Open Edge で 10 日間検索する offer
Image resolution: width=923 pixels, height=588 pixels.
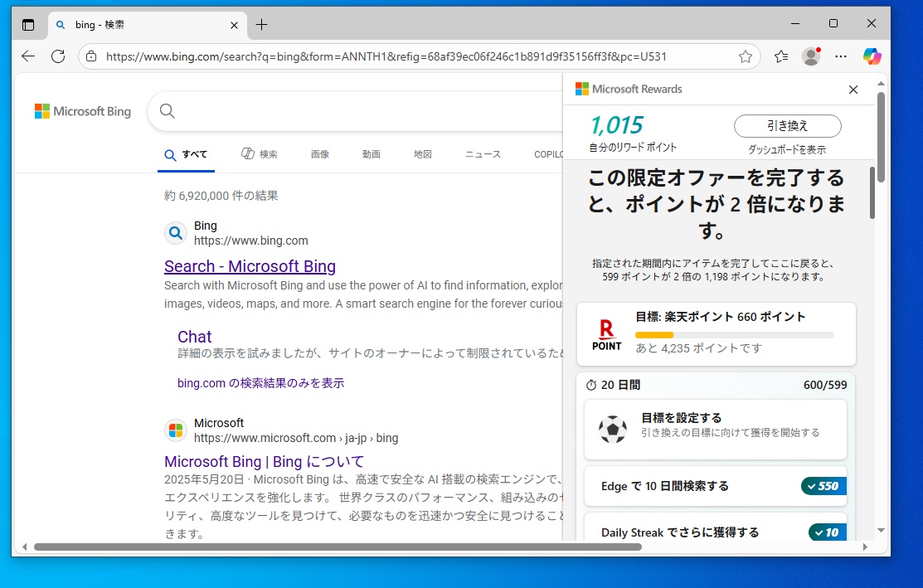point(715,486)
